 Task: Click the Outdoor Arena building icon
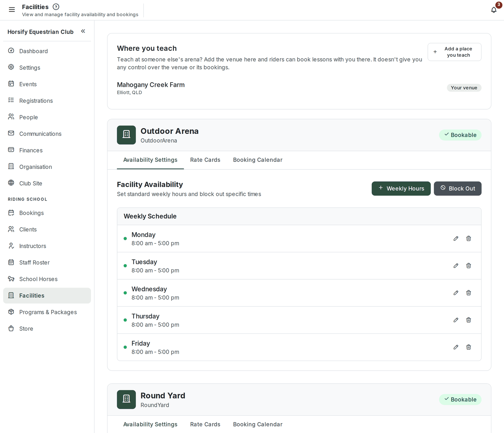pos(126,135)
